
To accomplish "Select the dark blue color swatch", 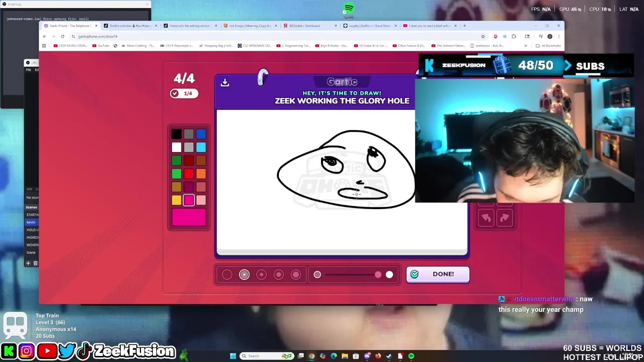I will [201, 134].
